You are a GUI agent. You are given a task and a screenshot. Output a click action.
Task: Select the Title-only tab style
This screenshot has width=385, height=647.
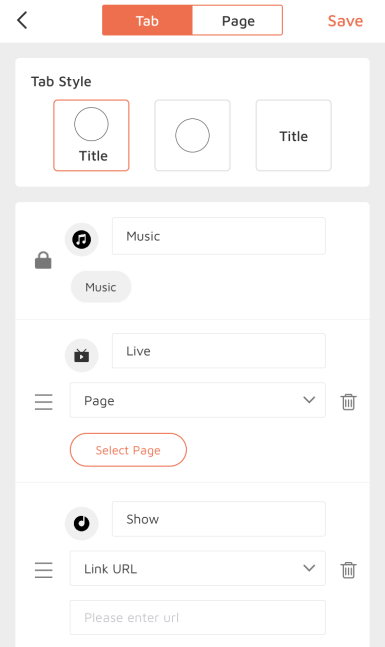click(x=293, y=135)
